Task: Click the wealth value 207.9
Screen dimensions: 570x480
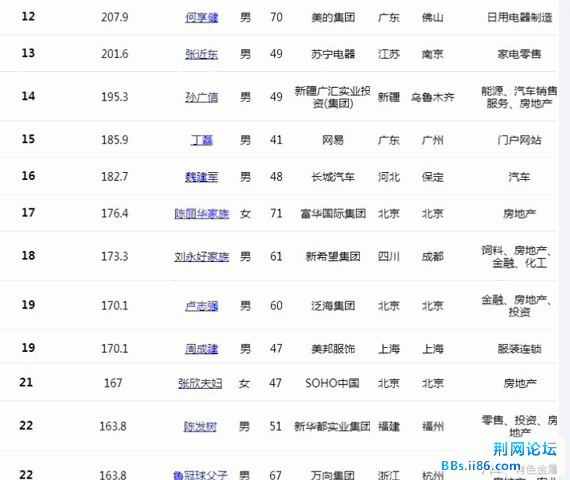Action: point(115,17)
